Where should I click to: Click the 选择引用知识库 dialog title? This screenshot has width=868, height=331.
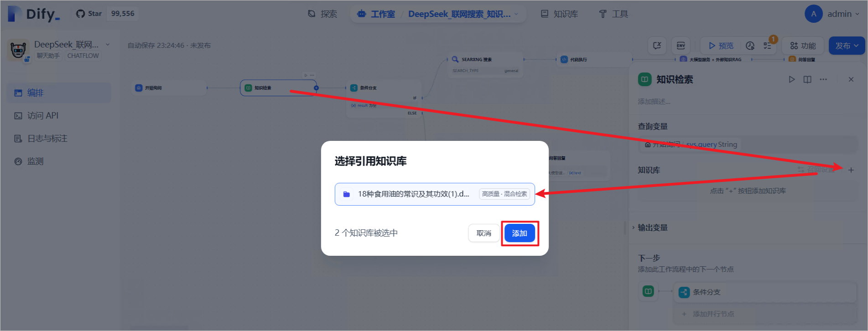pos(371,161)
